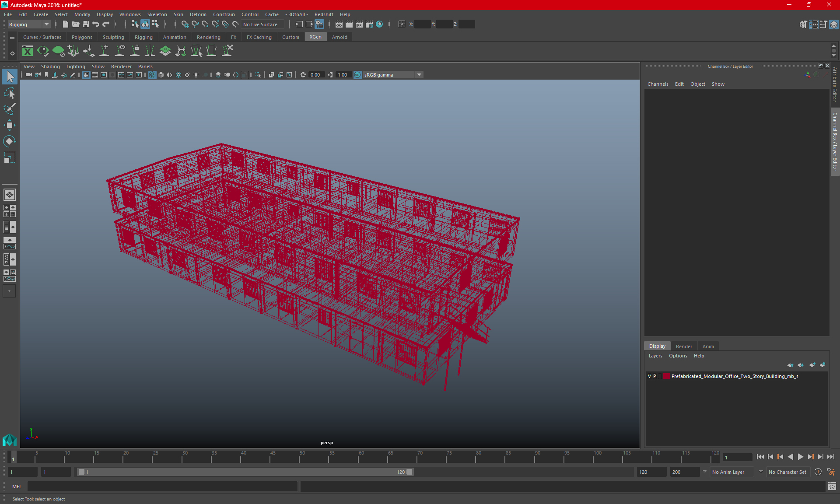
Task: Click the red layer color swatch
Action: click(666, 376)
